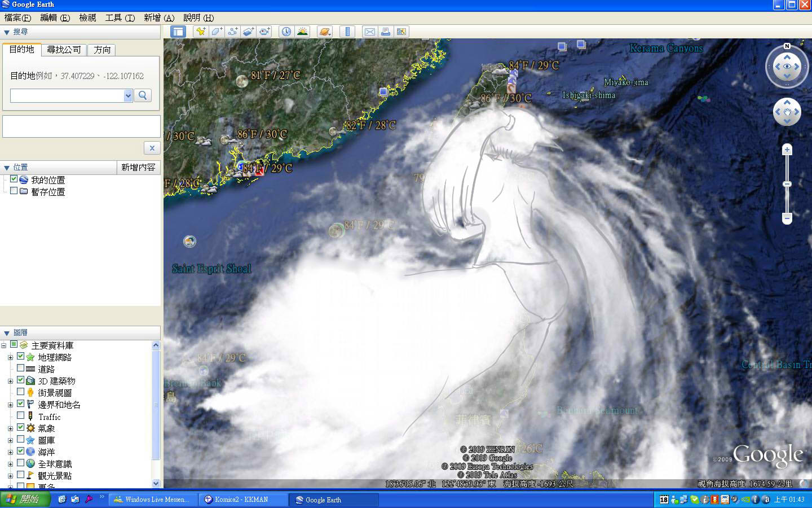Click the search magnifier button
The width and height of the screenshot is (812, 508).
coord(143,95)
